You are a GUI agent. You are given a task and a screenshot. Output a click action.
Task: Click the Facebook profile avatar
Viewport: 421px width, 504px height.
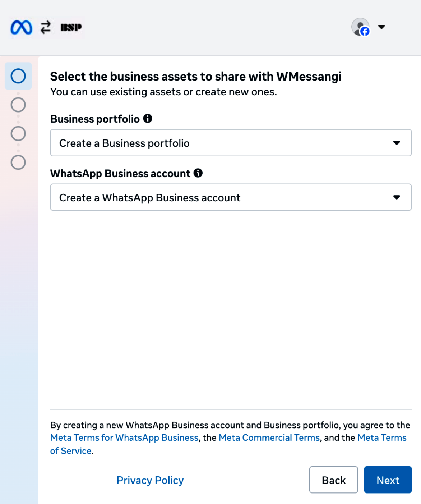click(360, 27)
